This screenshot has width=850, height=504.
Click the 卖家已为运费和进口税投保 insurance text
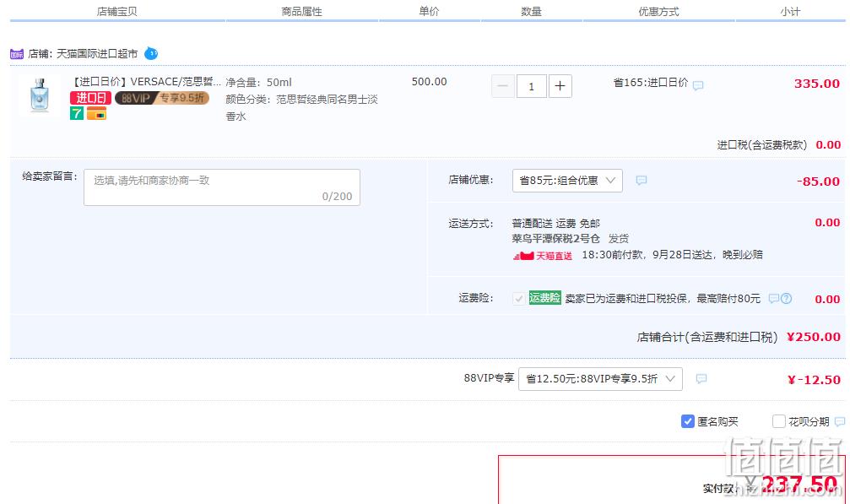(663, 299)
